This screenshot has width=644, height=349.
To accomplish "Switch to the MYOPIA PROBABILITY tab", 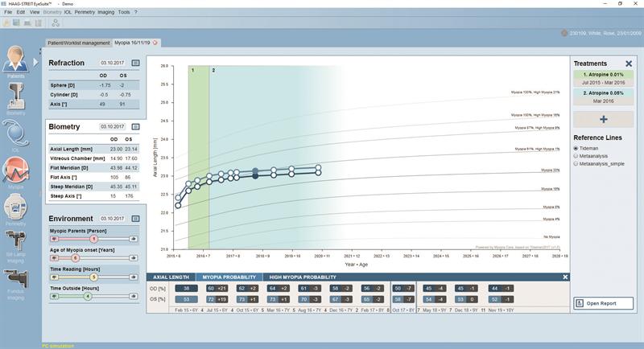I will 229,277.
